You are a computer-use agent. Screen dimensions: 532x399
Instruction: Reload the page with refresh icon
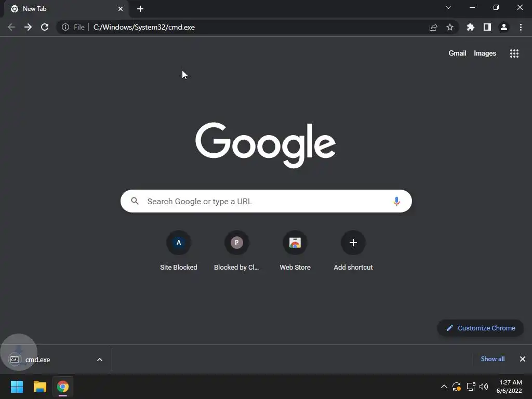coord(45,27)
